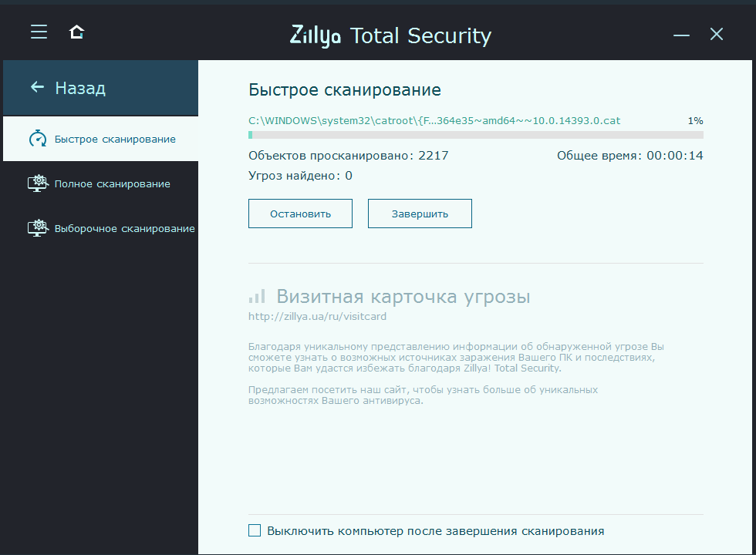Image resolution: width=756 pixels, height=555 pixels.
Task: Select the Быстрое сканирование tab
Action: pos(115,140)
